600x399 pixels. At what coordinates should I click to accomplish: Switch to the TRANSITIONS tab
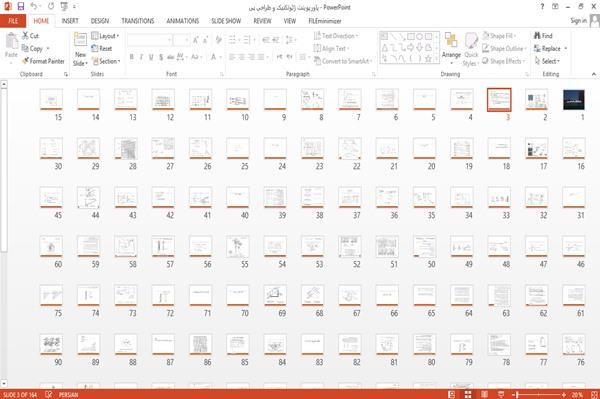(x=138, y=21)
